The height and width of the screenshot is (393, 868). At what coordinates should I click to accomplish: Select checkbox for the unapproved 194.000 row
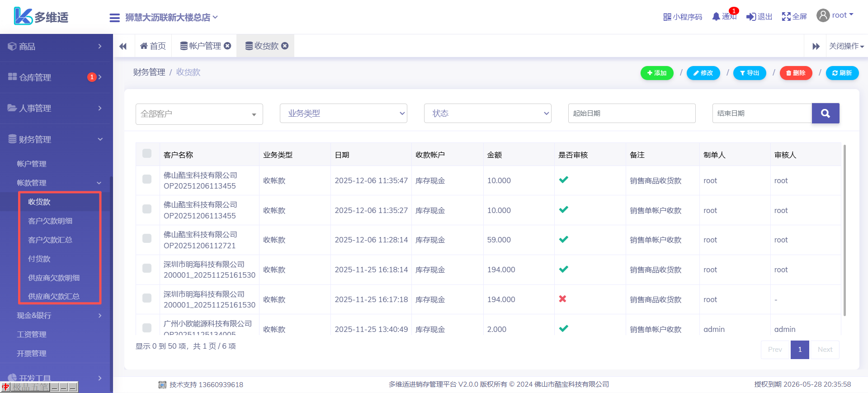tap(147, 298)
